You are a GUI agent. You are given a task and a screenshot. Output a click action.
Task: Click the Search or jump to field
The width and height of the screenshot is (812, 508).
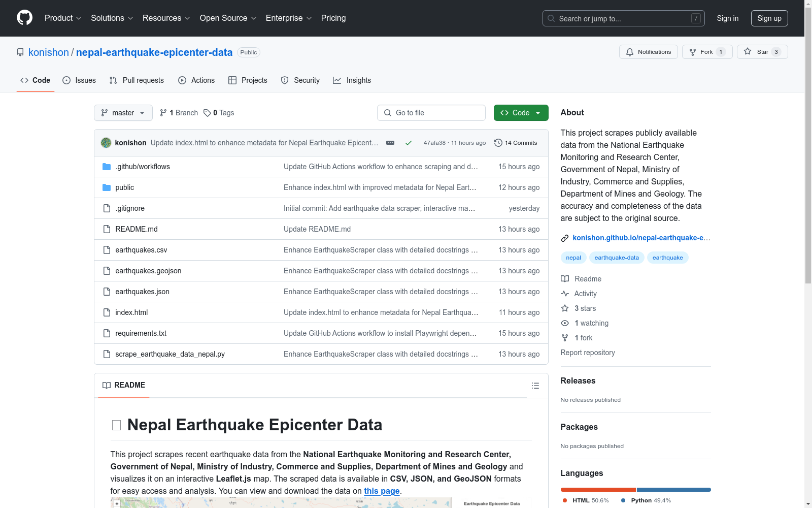point(623,18)
